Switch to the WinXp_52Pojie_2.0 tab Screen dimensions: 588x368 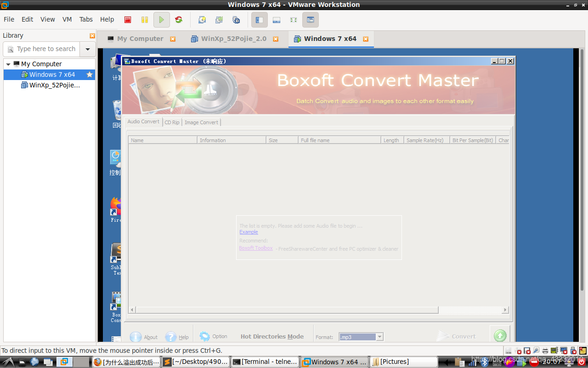pos(234,39)
